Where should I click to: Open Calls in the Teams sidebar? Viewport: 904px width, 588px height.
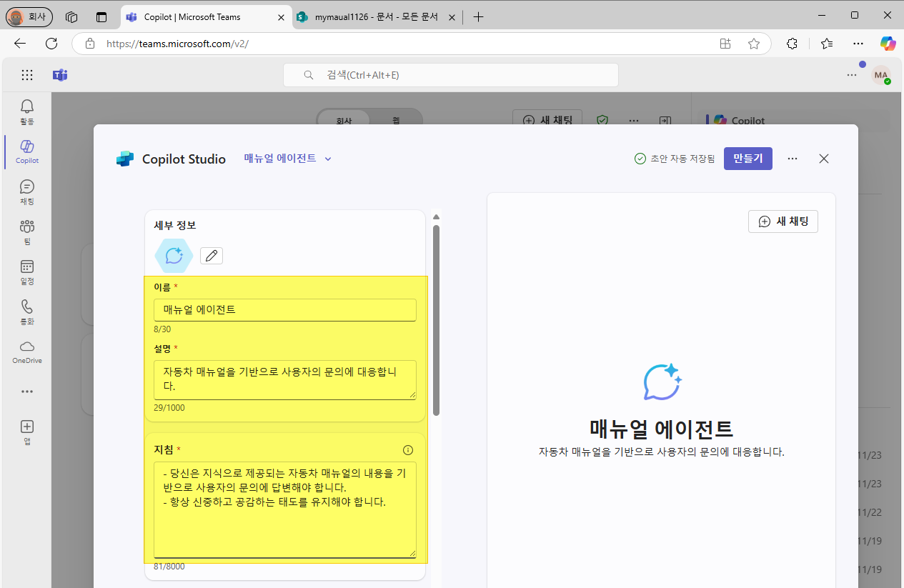click(x=27, y=312)
